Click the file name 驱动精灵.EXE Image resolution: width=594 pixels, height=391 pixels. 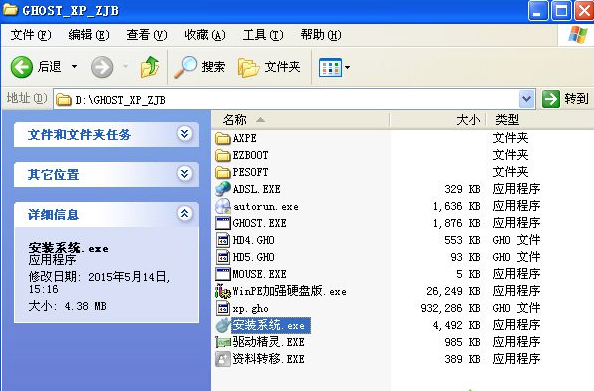point(269,342)
